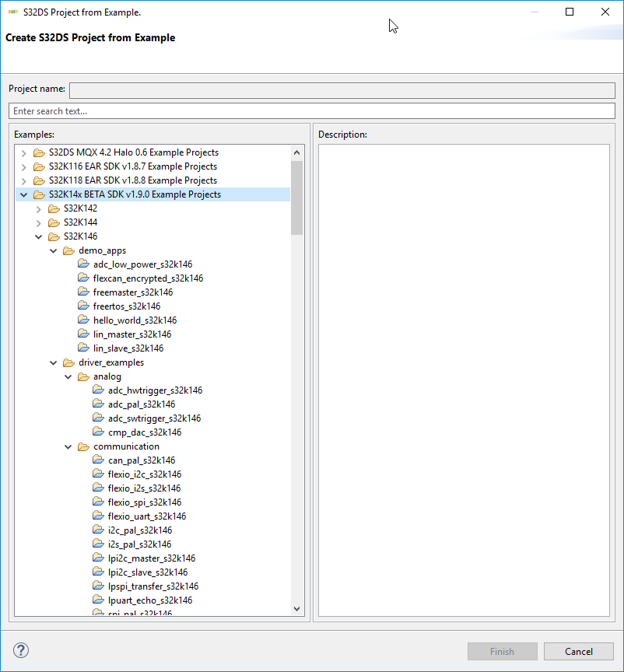Image resolution: width=624 pixels, height=672 pixels.
Task: Click the folder icon beside hello_world_s32k146
Action: [x=83, y=320]
